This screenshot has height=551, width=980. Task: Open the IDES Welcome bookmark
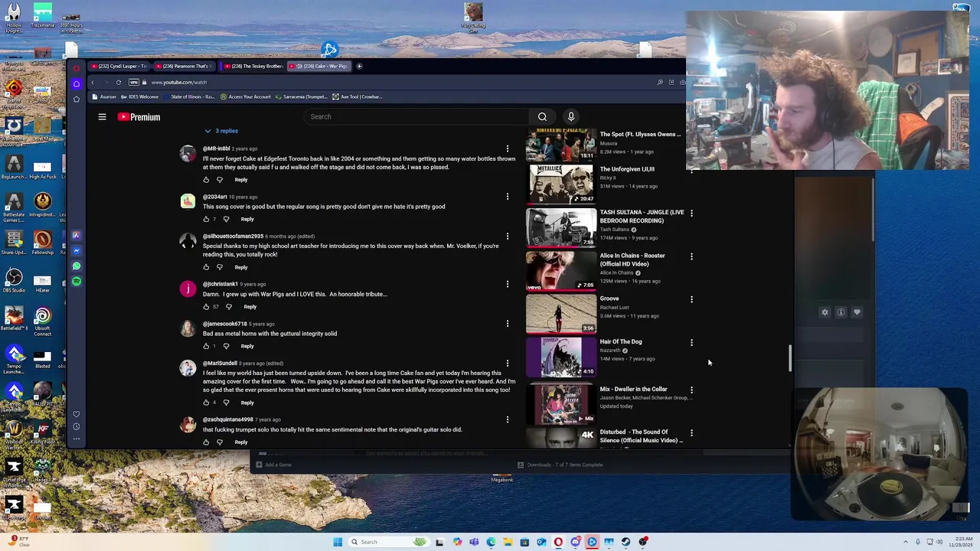coord(139,96)
